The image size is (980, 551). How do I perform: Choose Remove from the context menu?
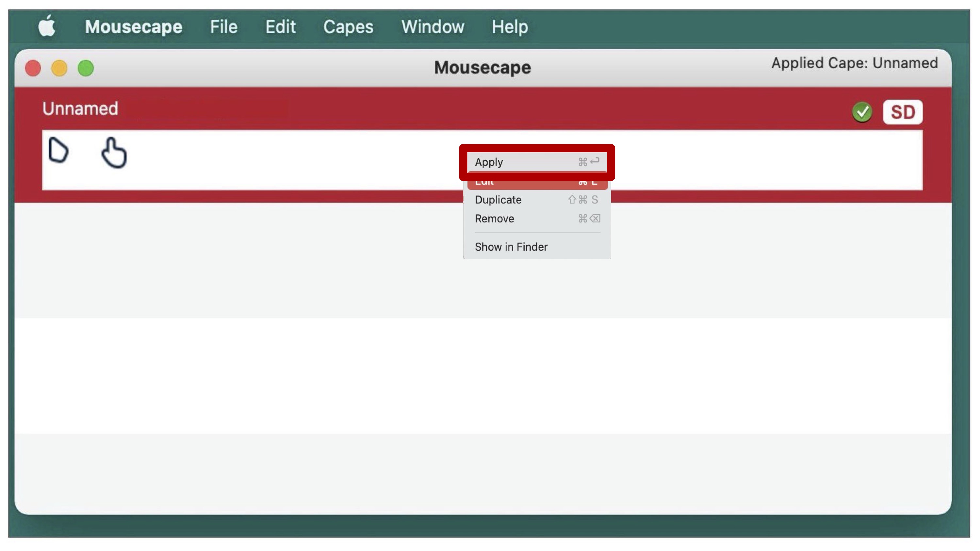[537, 219]
